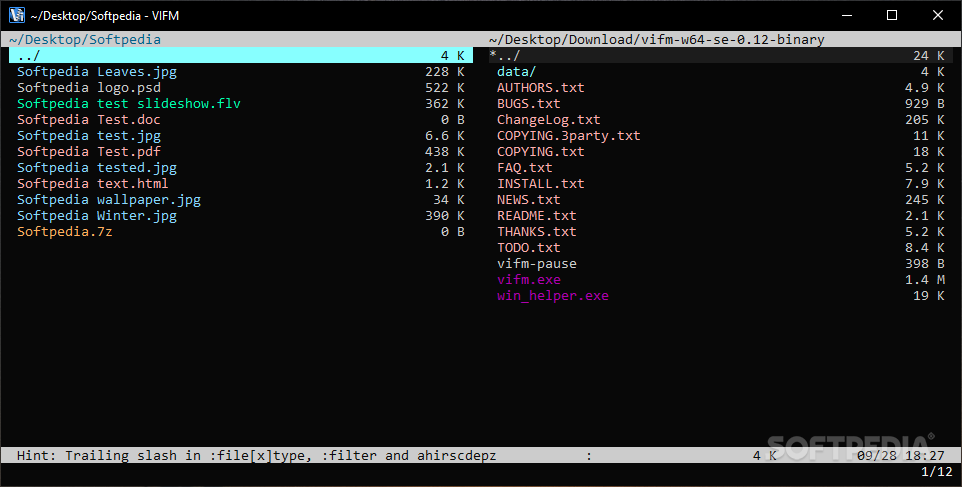Click 522 K size of logo.psd

445,88
